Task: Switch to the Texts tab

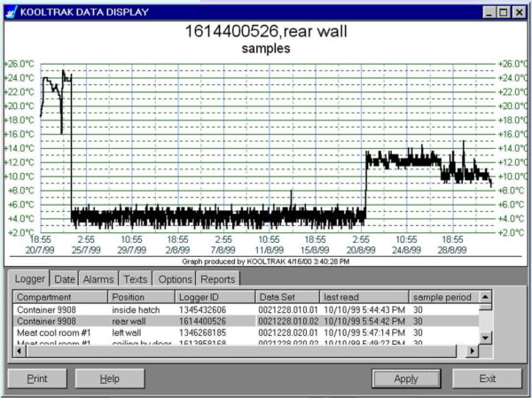Action: click(135, 279)
